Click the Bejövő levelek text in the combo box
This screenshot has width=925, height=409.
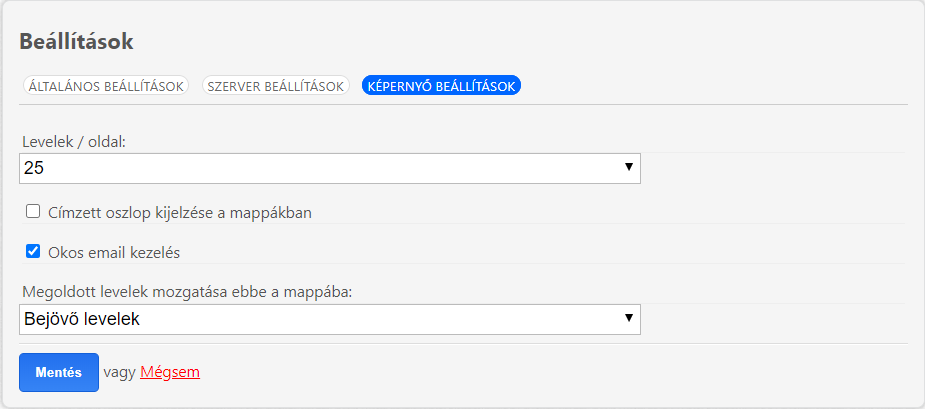[82, 319]
